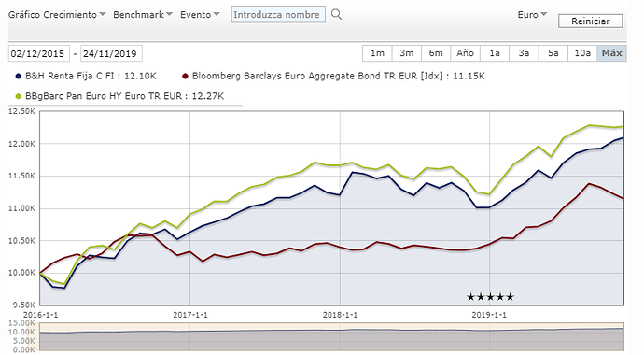644x355 pixels.
Task: Open the Benchmark dropdown
Action: click(143, 15)
